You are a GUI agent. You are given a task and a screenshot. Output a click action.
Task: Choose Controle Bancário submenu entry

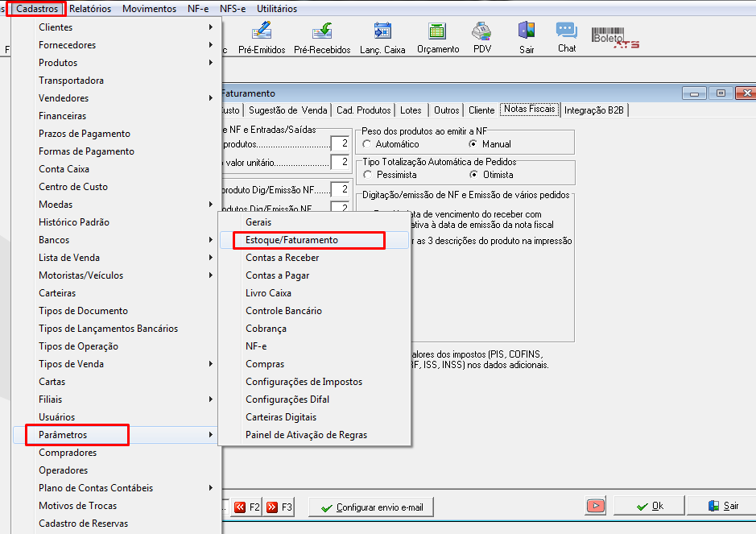pos(314,311)
